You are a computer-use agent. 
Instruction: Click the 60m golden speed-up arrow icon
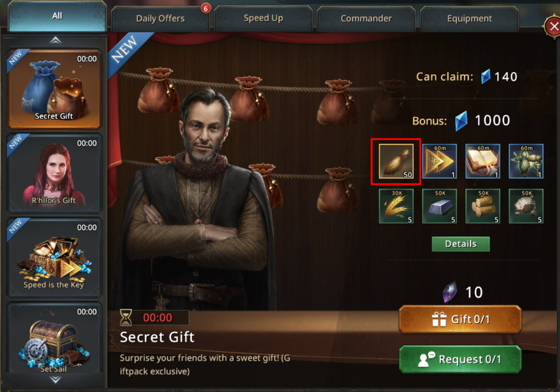pos(439,161)
